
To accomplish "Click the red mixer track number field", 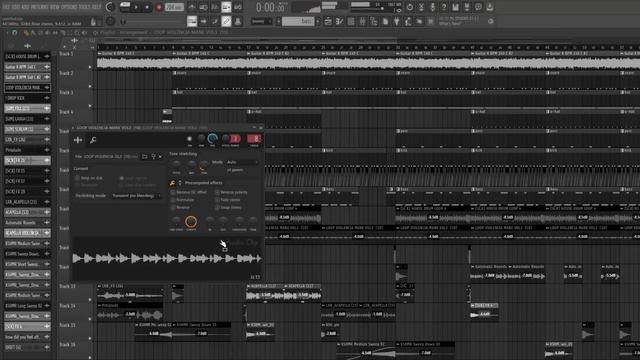I will tap(254, 139).
